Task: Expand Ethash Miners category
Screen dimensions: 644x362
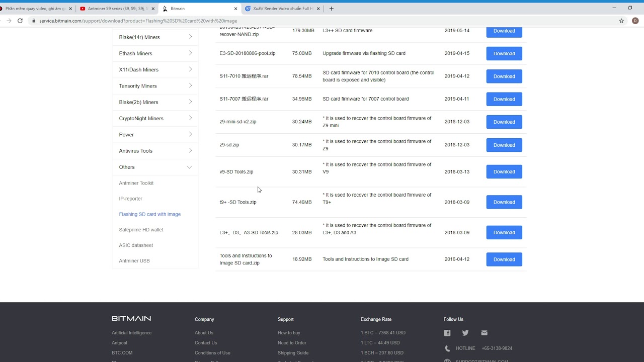Action: tap(155, 53)
